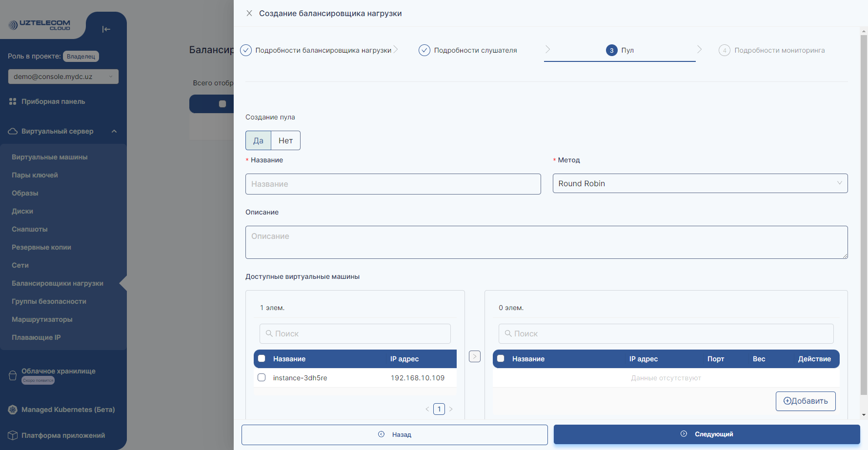Open Балансировщики нагрузки in the sidebar
The image size is (868, 450).
click(57, 283)
